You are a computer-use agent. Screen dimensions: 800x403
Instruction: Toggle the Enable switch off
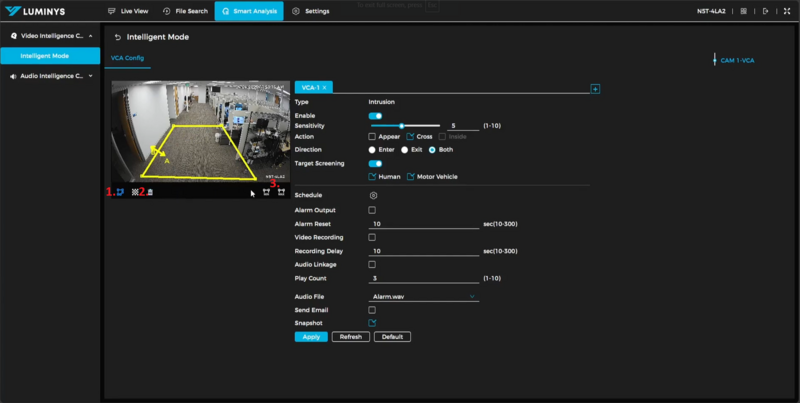pos(375,117)
